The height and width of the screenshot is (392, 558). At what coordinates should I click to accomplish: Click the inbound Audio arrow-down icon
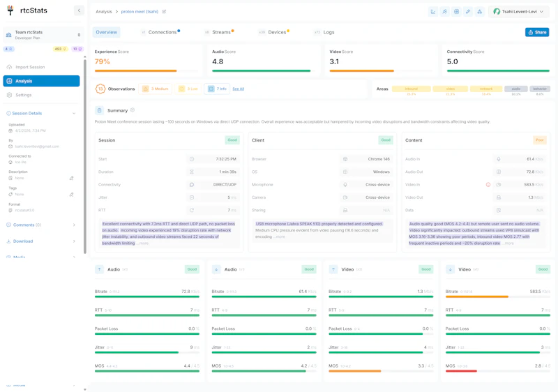click(x=216, y=269)
